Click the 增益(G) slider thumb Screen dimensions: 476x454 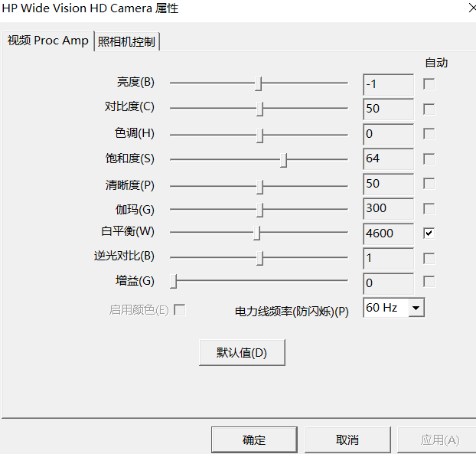[x=174, y=281]
